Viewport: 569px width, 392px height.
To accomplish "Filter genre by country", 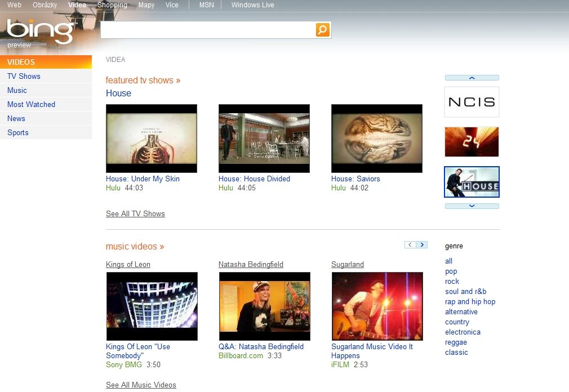I will 457,322.
